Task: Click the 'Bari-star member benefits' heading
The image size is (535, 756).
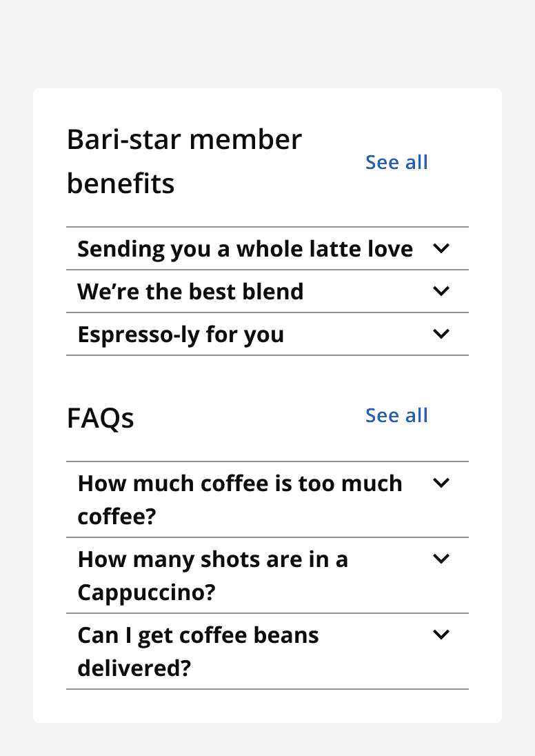Action: click(184, 161)
